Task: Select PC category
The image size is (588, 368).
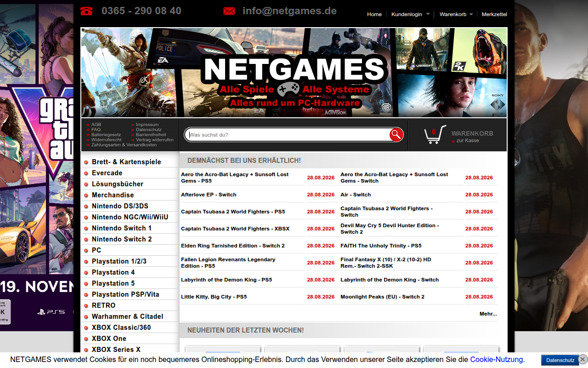Action: (x=96, y=250)
